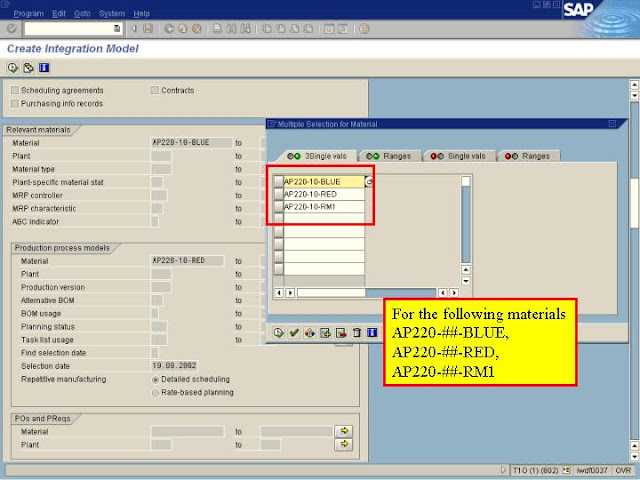The image size is (640, 480).
Task: Click the status bar expand triangle near T1O
Action: tap(503, 470)
